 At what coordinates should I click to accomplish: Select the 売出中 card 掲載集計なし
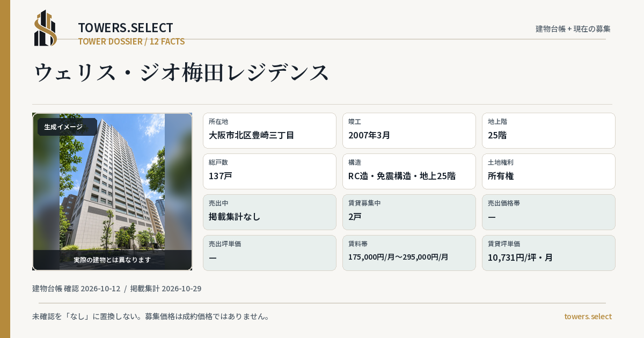269,212
